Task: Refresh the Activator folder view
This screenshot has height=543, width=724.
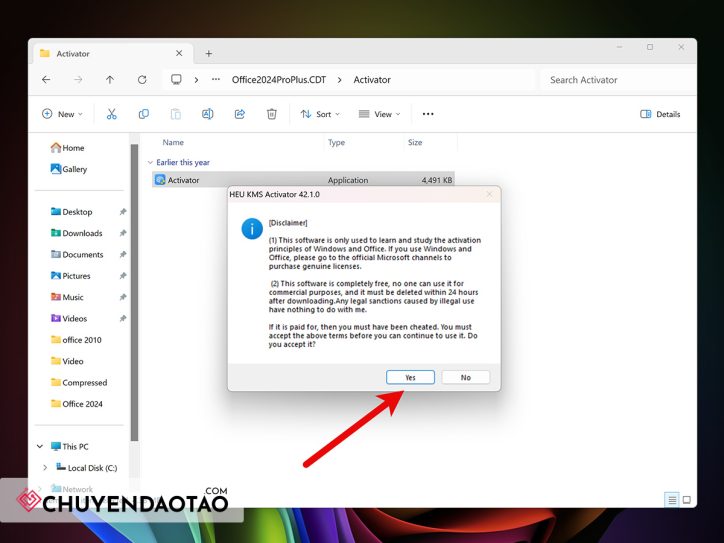Action: click(142, 79)
